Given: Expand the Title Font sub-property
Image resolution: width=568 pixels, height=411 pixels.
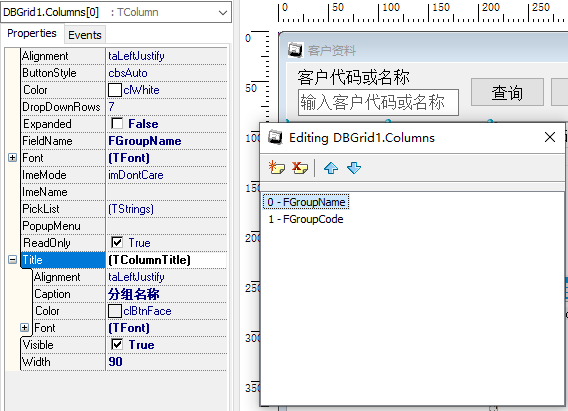Looking at the screenshot, I should tap(24, 328).
